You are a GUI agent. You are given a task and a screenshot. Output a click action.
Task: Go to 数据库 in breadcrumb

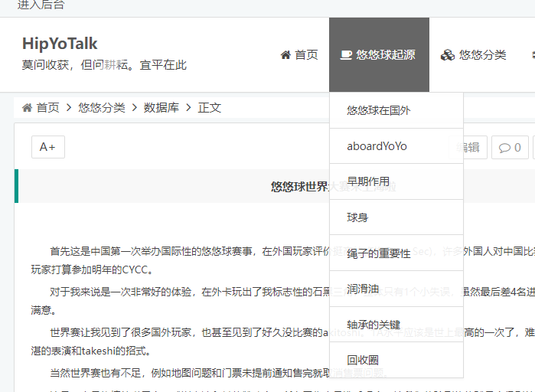[161, 108]
